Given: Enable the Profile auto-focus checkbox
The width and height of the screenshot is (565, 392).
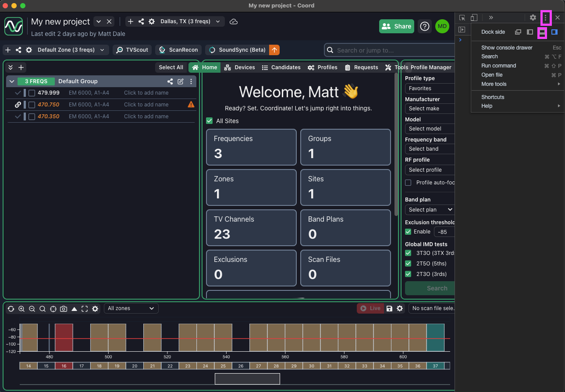Looking at the screenshot, I should [408, 183].
